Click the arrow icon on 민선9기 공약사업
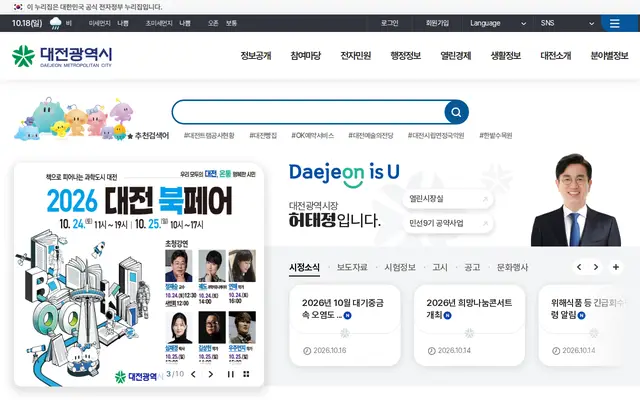 (x=485, y=223)
